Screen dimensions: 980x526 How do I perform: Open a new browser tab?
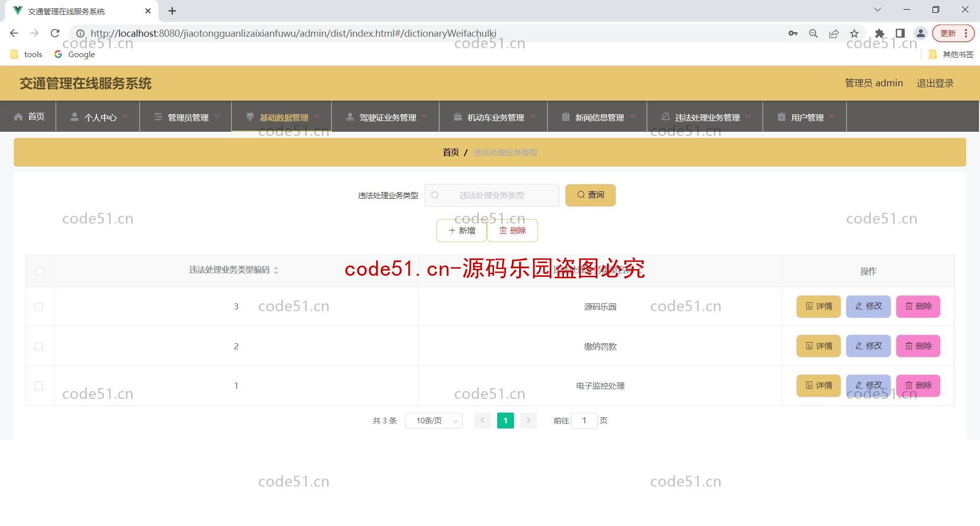(x=173, y=11)
